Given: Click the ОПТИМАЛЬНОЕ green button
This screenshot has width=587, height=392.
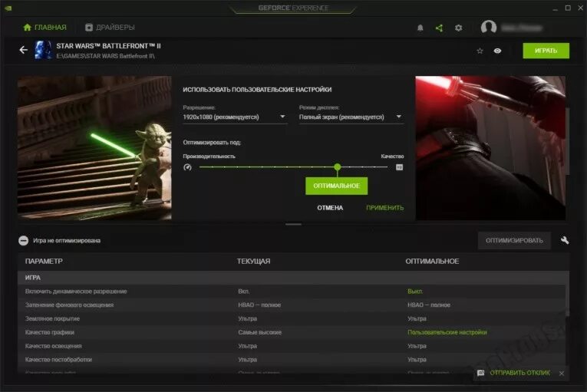Looking at the screenshot, I should [337, 186].
